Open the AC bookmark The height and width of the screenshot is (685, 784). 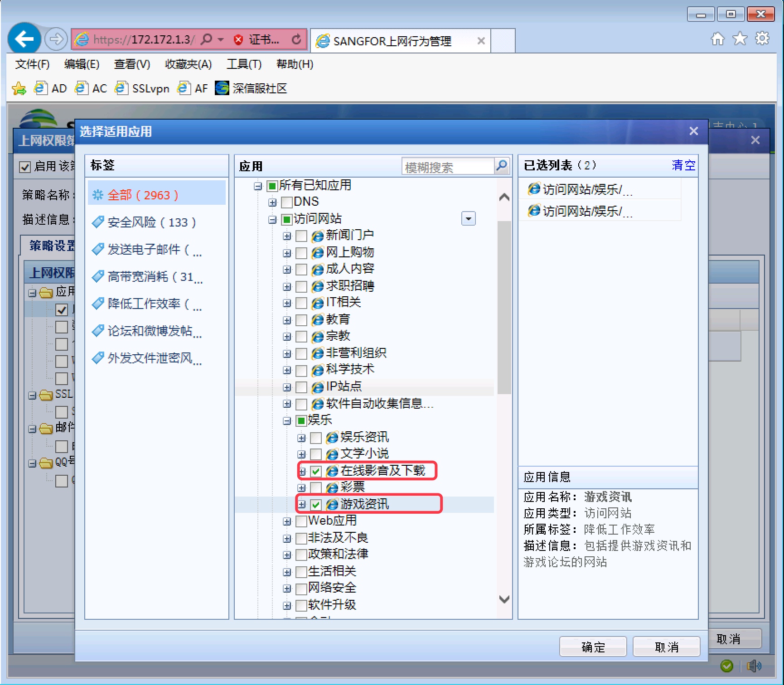coord(91,88)
